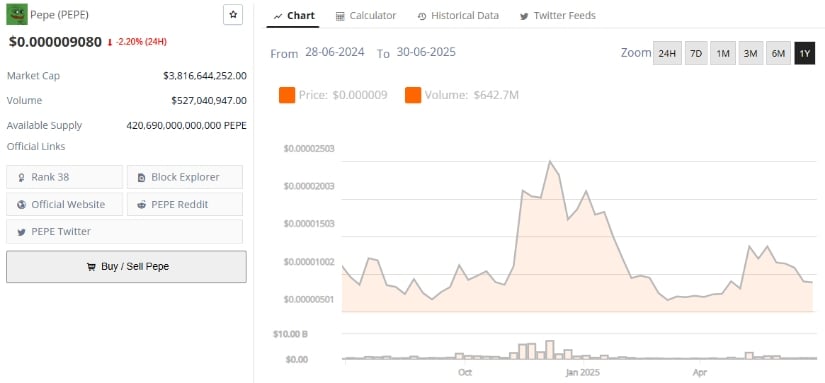This screenshot has width=825, height=383.
Task: Visit the Official Website link
Action: click(x=64, y=204)
